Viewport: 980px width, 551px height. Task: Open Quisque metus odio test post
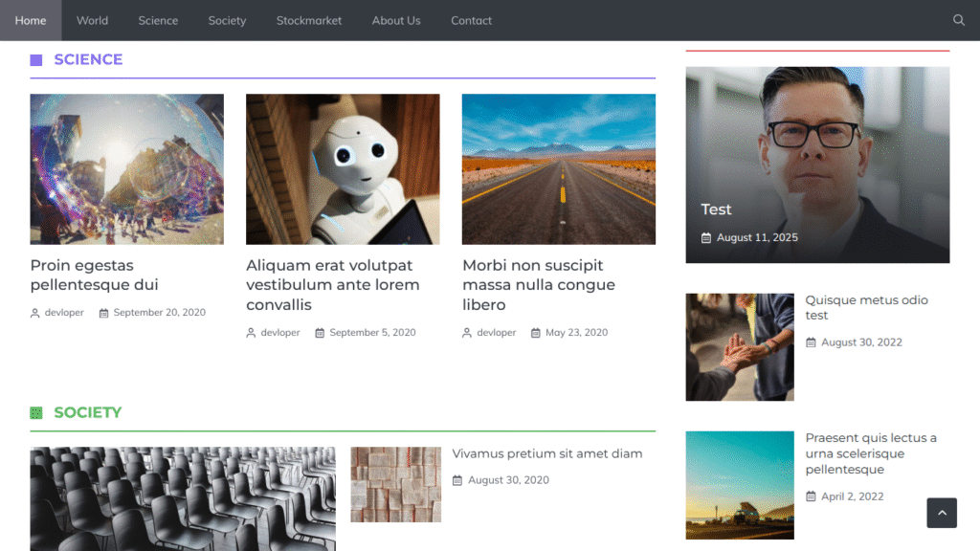point(866,307)
